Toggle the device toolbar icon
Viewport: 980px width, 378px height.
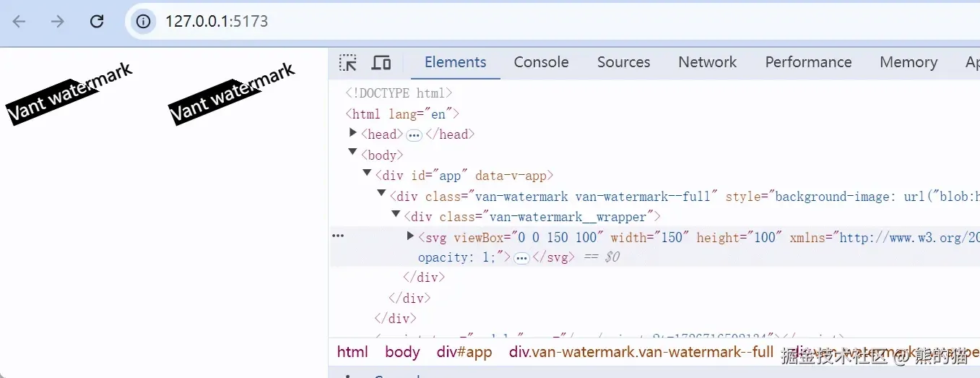[381, 63]
